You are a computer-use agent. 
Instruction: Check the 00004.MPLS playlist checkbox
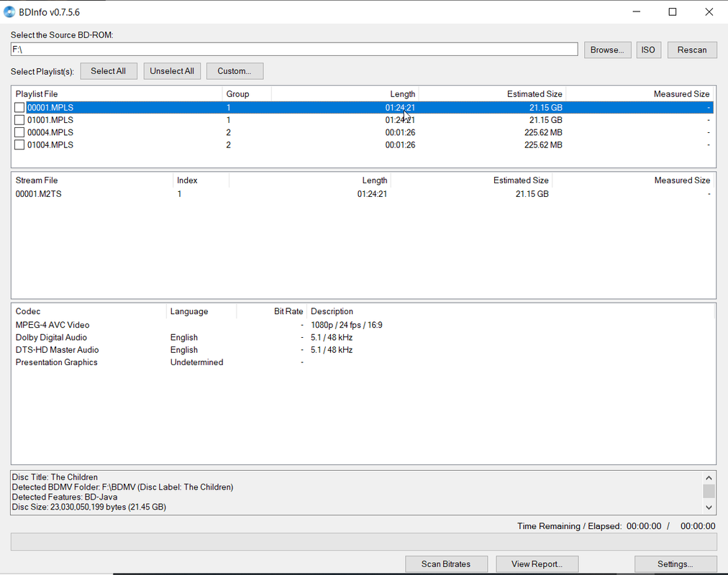point(19,133)
